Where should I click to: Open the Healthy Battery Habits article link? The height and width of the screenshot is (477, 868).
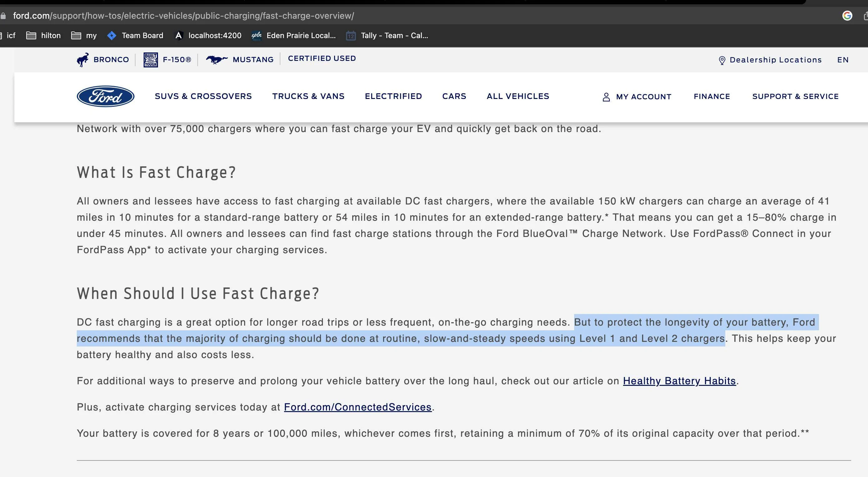click(x=679, y=381)
